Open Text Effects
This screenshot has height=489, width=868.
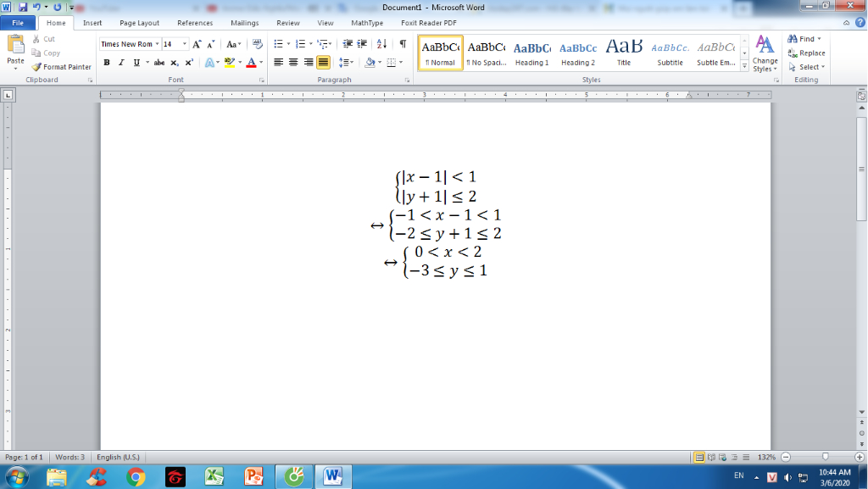click(x=209, y=63)
